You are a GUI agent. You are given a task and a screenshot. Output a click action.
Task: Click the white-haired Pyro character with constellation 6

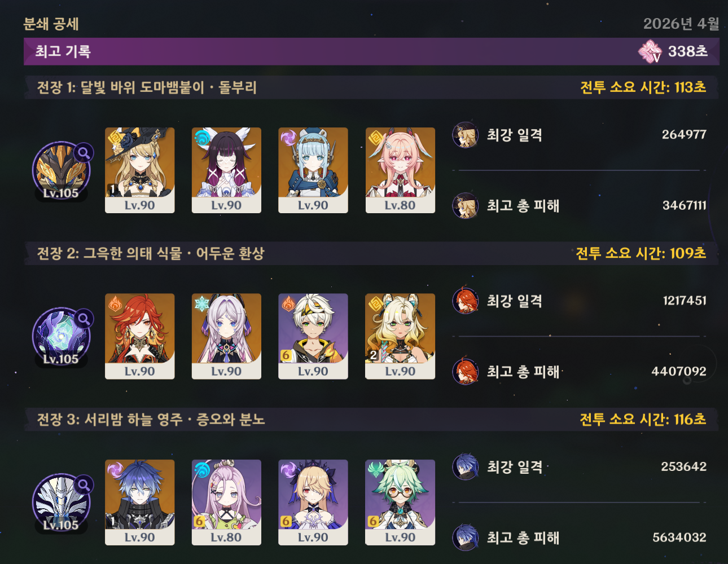[313, 336]
